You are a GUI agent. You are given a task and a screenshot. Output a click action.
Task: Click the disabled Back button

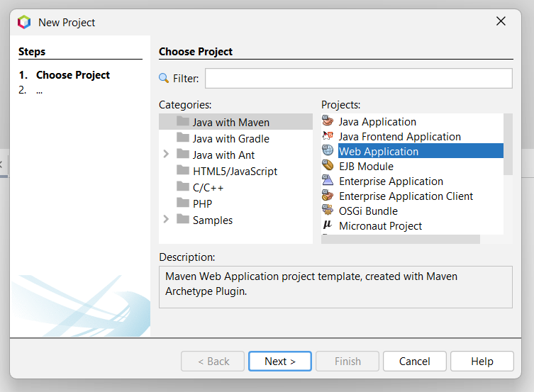[x=213, y=361]
